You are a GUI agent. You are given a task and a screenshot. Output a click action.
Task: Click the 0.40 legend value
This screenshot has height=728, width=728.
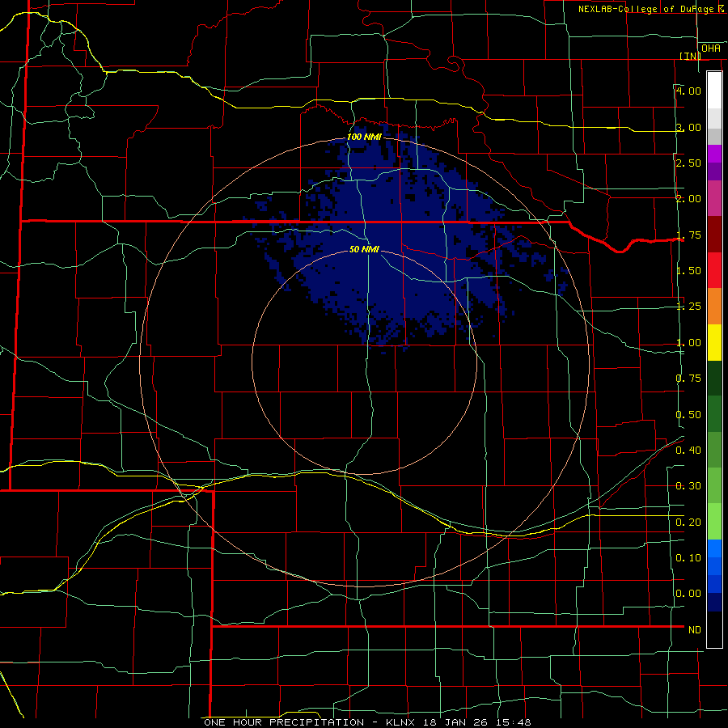click(688, 451)
